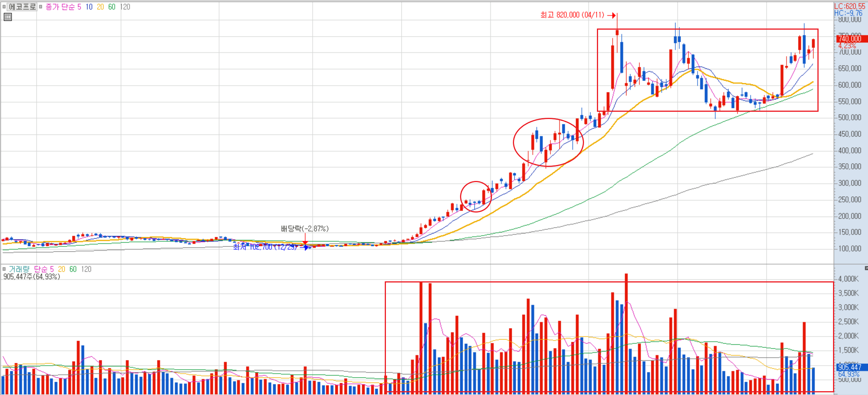Screen dimensions: 868x395
Task: Click the 거래량 volume indicator label
Action: [19, 269]
